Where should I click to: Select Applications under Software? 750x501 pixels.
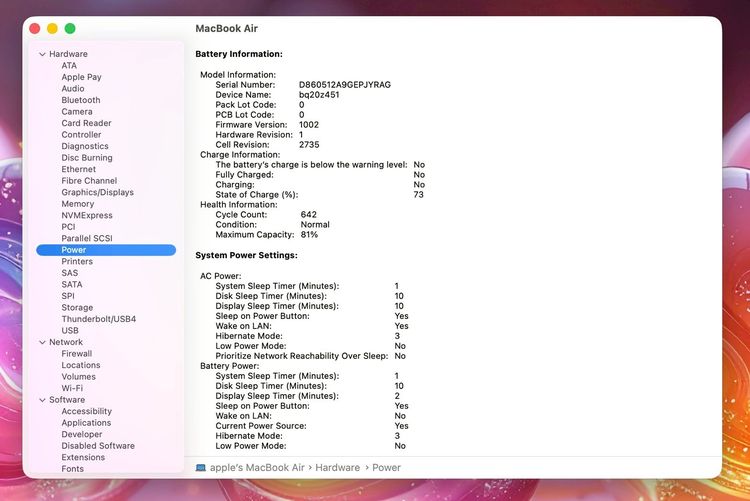pos(86,423)
